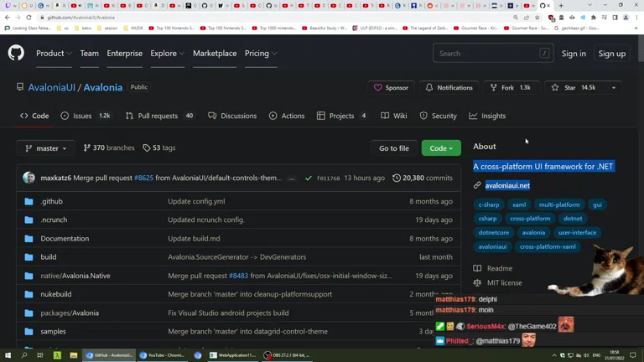Open the star list dropdown arrow
The height and width of the screenshot is (362, 644).
pyautogui.click(x=614, y=88)
